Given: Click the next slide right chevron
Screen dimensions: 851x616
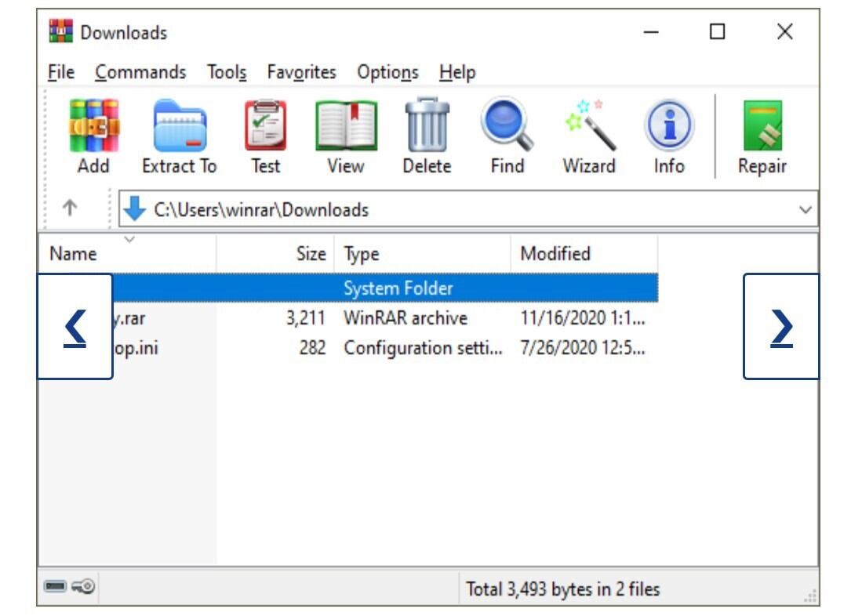Looking at the screenshot, I should [781, 327].
